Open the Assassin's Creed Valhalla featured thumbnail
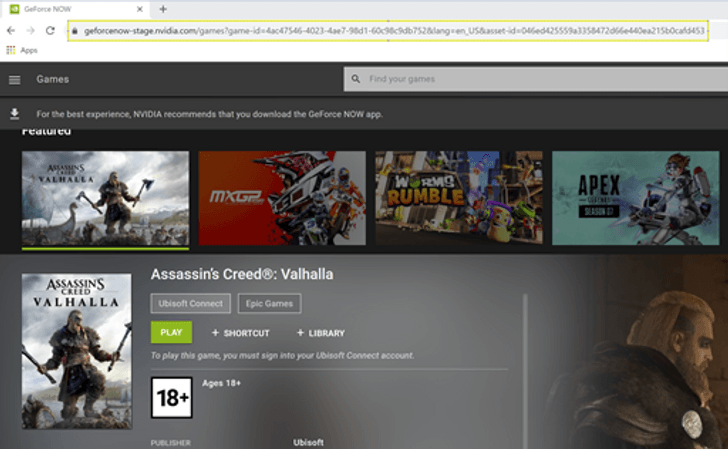The width and height of the screenshot is (728, 449). (x=105, y=198)
